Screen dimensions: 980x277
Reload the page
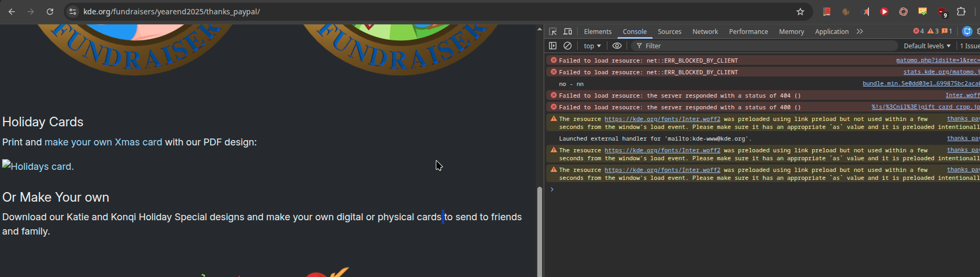pos(50,12)
